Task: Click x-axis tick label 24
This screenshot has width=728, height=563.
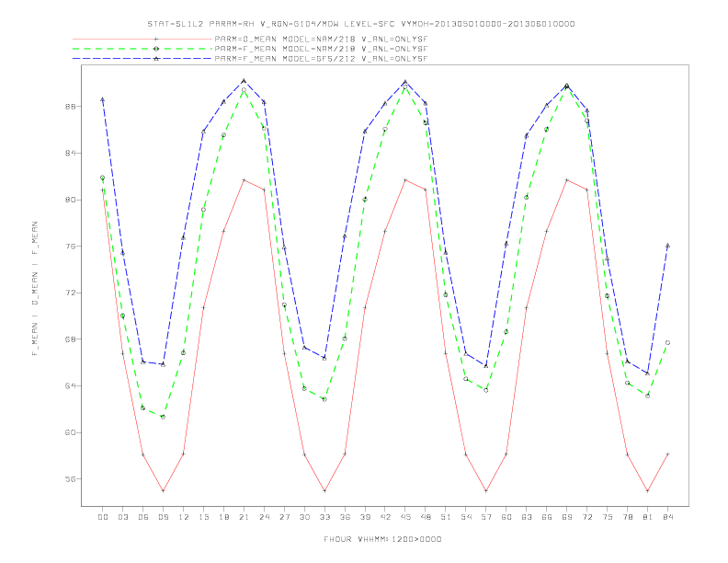Action: click(264, 517)
